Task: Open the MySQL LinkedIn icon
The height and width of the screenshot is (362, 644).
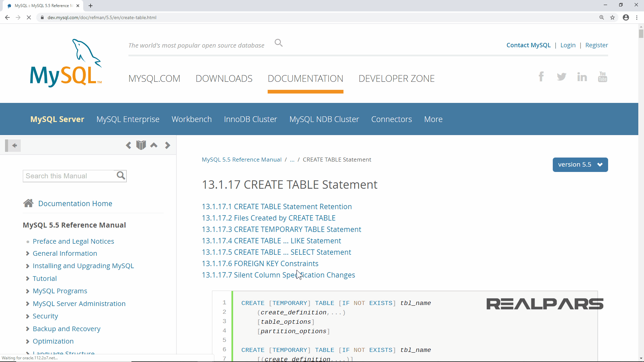Action: 582,77
